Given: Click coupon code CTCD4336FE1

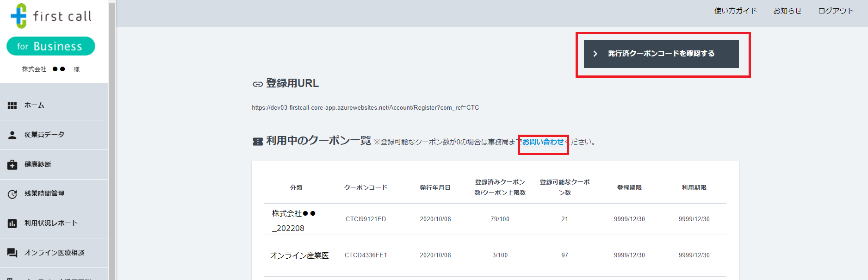Looking at the screenshot, I should [x=366, y=255].
